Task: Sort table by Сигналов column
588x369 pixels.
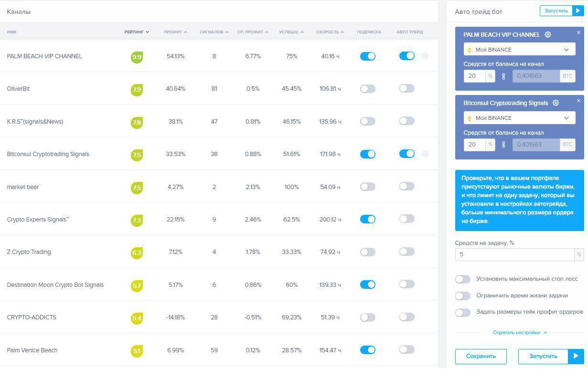Action: click(214, 32)
